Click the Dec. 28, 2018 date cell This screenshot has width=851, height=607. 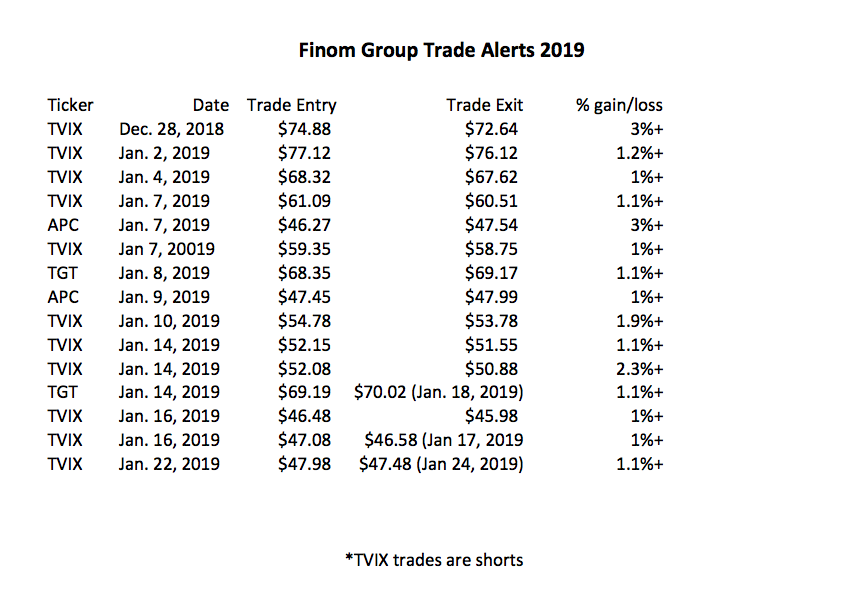tap(171, 129)
